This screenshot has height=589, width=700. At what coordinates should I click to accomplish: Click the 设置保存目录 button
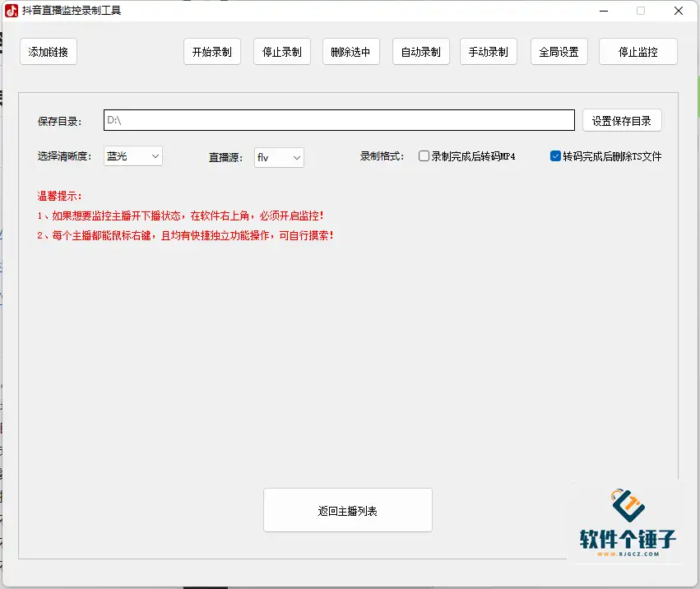[x=622, y=121]
